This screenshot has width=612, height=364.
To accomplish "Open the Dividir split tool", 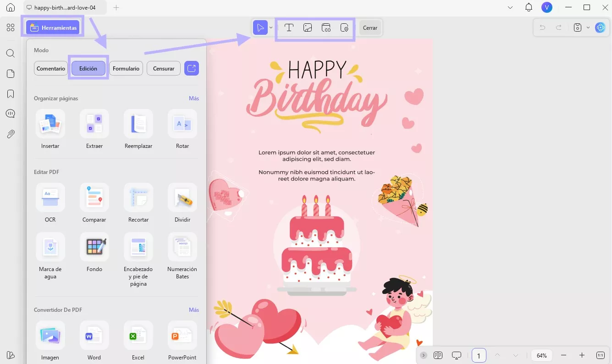I will click(x=182, y=203).
